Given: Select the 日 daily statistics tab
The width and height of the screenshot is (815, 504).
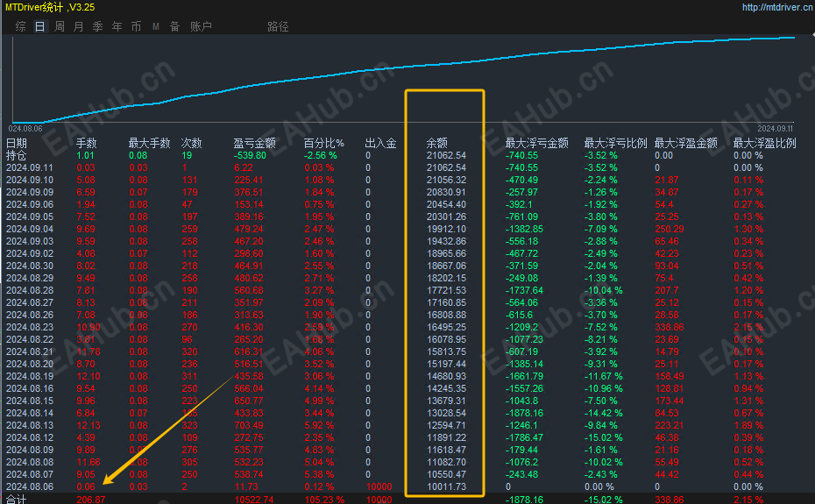Looking at the screenshot, I should coord(40,26).
